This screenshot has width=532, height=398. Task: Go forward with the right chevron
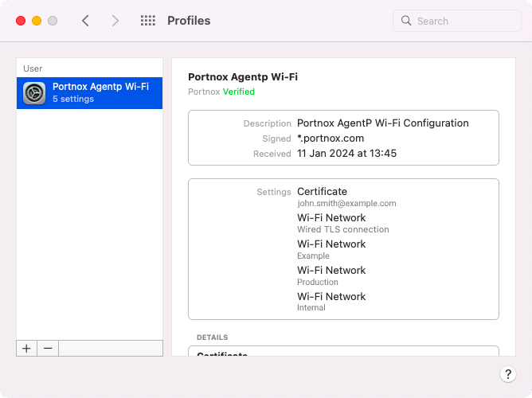pos(115,21)
